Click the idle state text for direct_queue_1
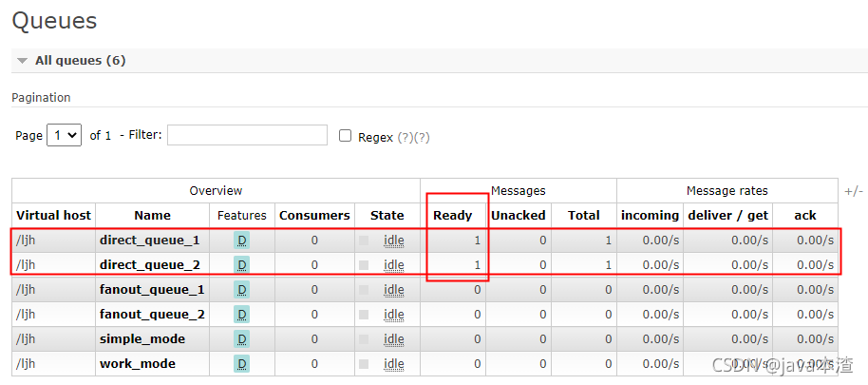Image resolution: width=868 pixels, height=385 pixels. pyautogui.click(x=393, y=241)
